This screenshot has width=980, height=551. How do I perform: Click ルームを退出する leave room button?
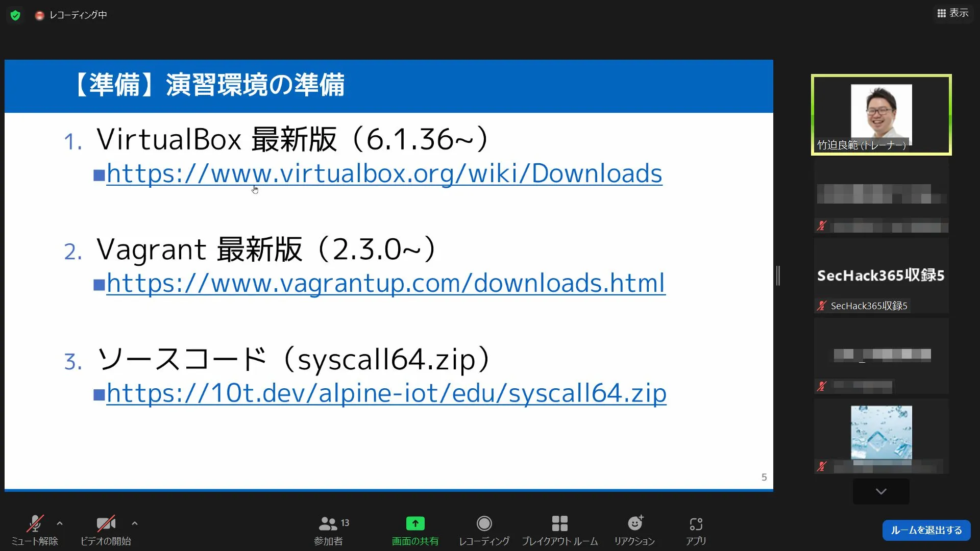(926, 530)
